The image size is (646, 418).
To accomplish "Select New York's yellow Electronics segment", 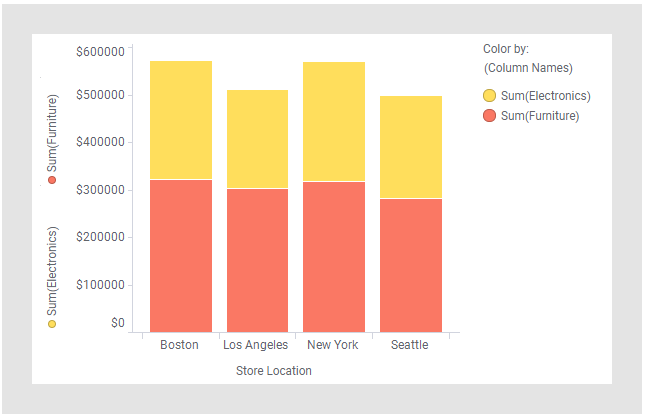I will pyautogui.click(x=334, y=121).
